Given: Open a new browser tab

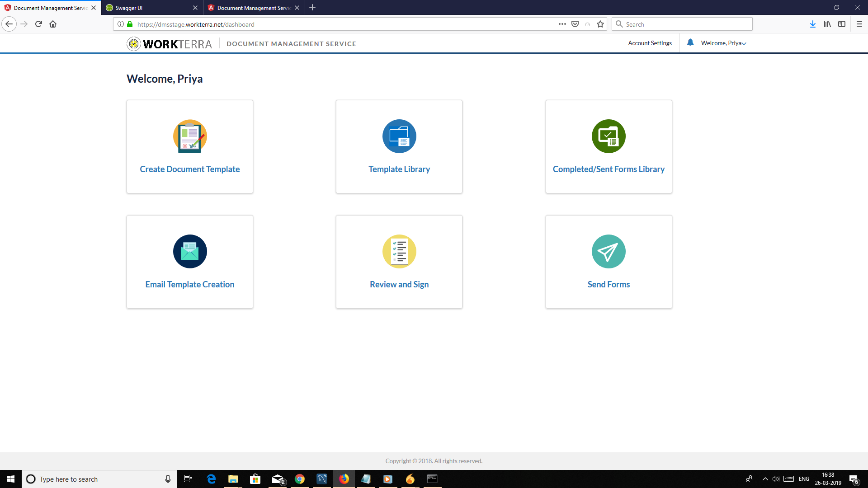Looking at the screenshot, I should [x=312, y=8].
